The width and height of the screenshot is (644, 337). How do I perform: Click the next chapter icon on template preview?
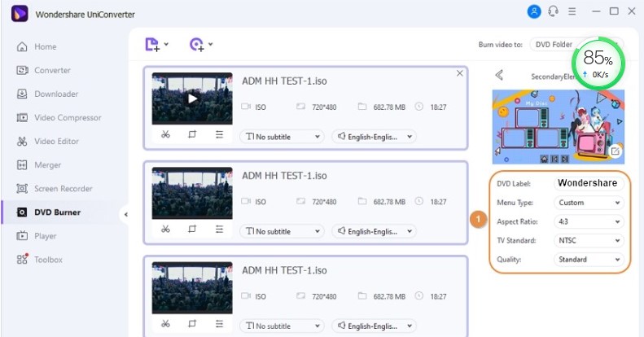click(565, 159)
